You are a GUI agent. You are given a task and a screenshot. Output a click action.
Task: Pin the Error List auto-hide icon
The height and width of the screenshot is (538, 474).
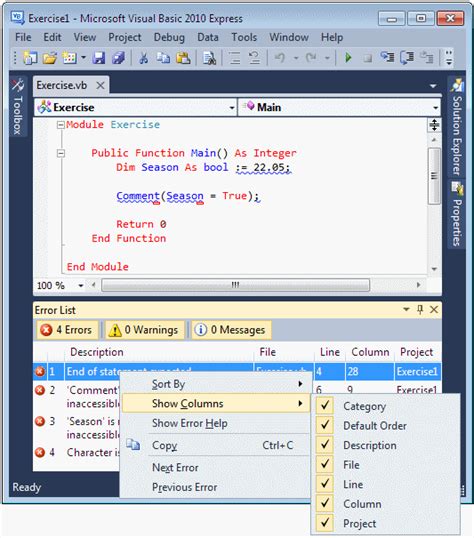[420, 309]
